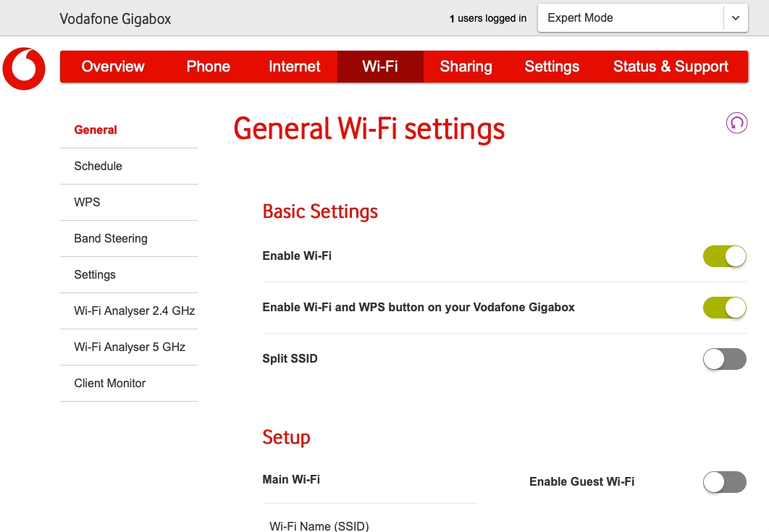Switch to the Overview tab
Viewport: 769px width, 532px height.
(x=112, y=66)
